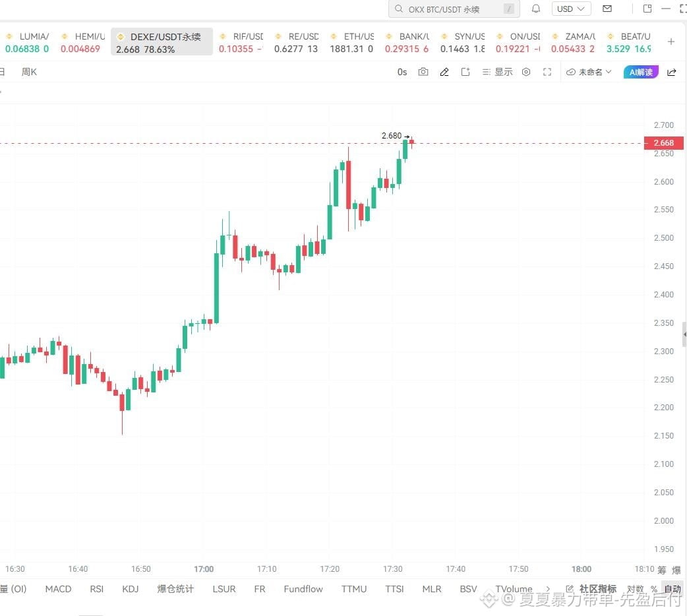The width and height of the screenshot is (687, 616).
Task: Toggle the RSI indicator
Action: [97, 589]
